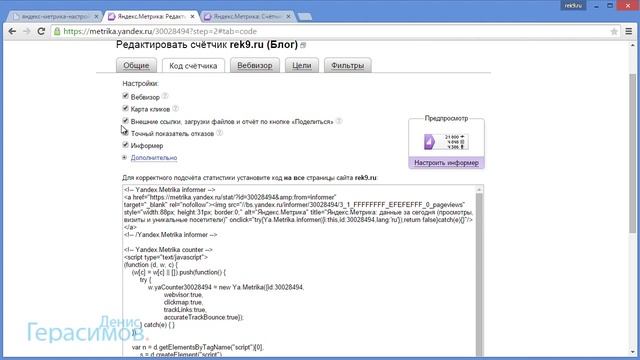640x360 pixels.
Task: Close the third Яндекс.Метрика tab
Action: (x=288, y=17)
